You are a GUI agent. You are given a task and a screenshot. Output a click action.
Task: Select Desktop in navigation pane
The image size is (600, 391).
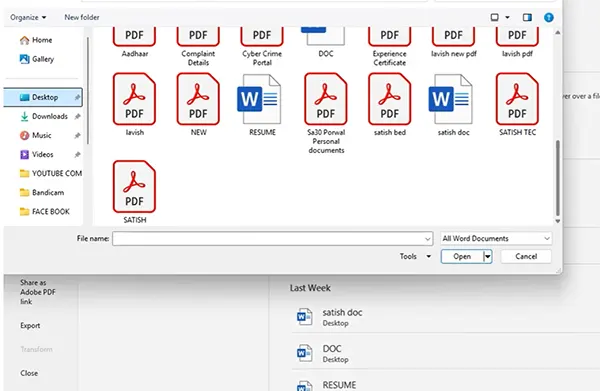point(43,97)
